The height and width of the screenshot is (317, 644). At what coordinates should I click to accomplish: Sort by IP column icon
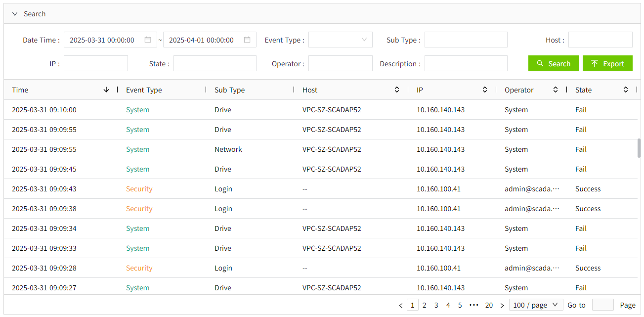[485, 90]
